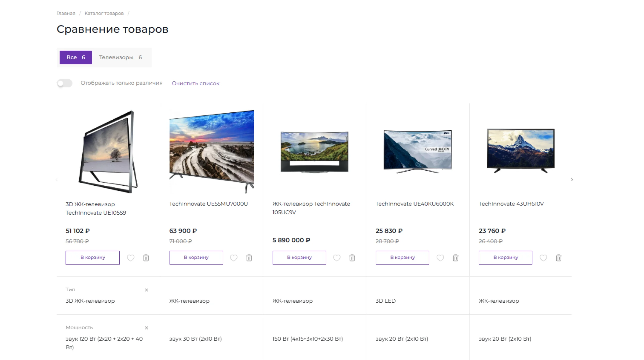The image size is (644, 360).
Task: Toggle Отображать только различия switch
Action: [x=65, y=83]
